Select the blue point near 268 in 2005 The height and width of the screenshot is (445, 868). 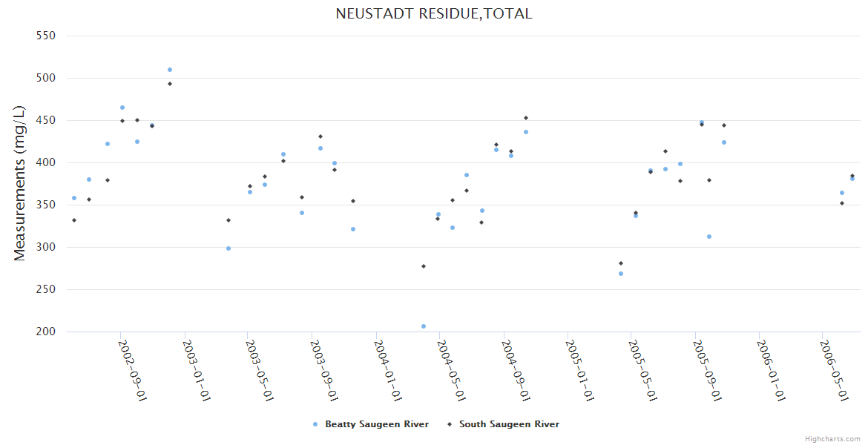pos(621,274)
